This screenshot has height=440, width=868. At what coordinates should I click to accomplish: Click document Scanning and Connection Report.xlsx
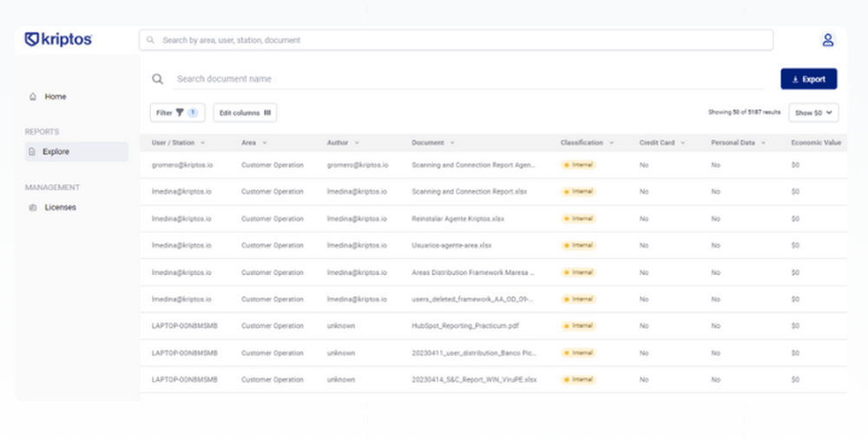pyautogui.click(x=470, y=192)
